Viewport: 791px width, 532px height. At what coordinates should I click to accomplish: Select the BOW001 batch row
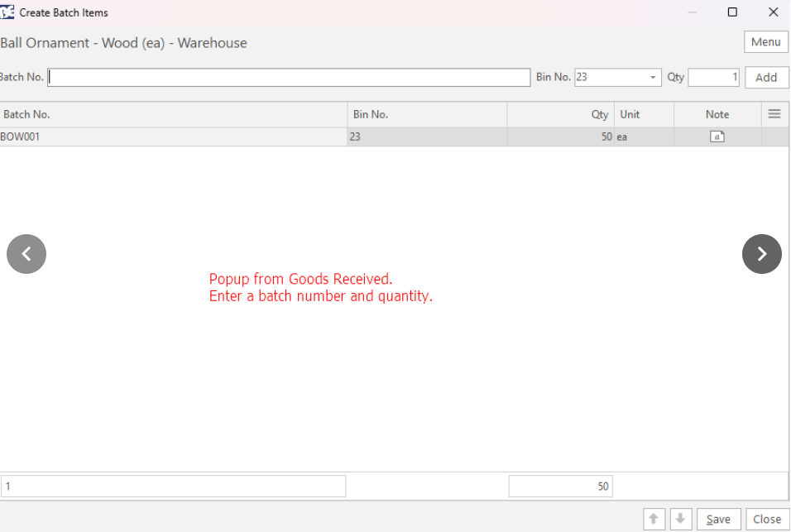pyautogui.click(x=395, y=137)
